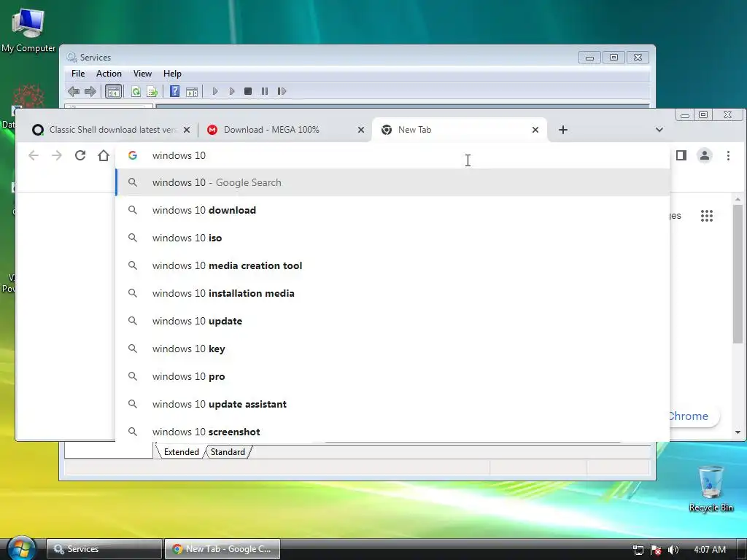Viewport: 747px width, 560px height.
Task: Click the address bar with 'windows 10'
Action: 392,156
